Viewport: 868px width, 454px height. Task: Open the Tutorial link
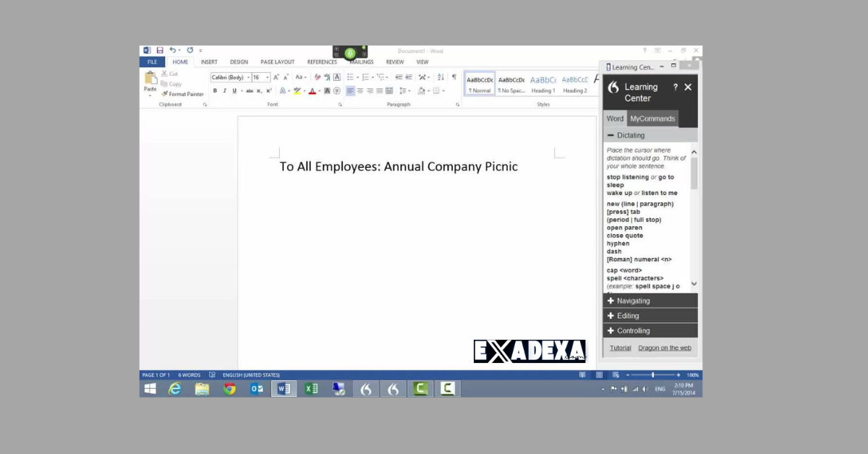tap(620, 348)
